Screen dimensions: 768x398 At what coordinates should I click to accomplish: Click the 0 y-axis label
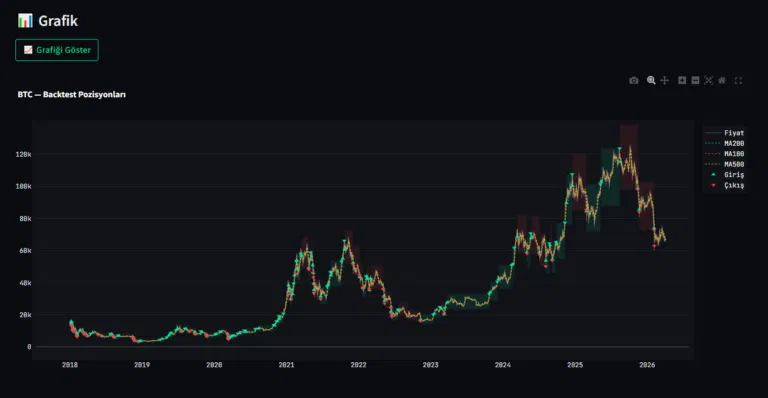click(29, 347)
